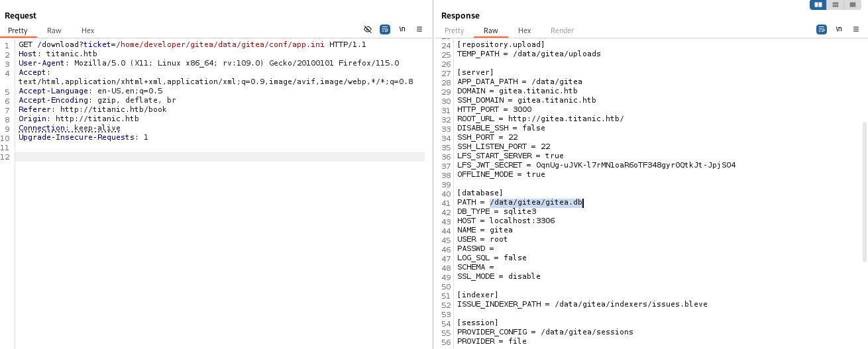Click SSH_DOMAIN = gitea.titanic.htb line
868x349 pixels.
pos(527,100)
